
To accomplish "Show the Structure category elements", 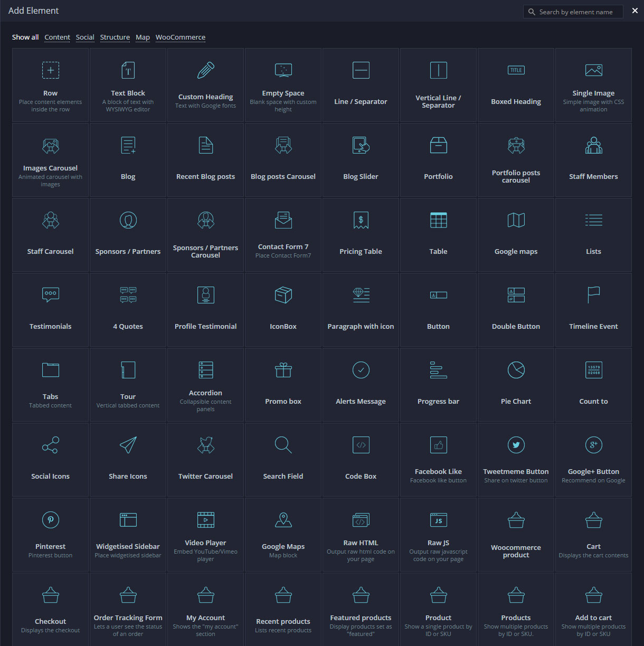I will [115, 37].
